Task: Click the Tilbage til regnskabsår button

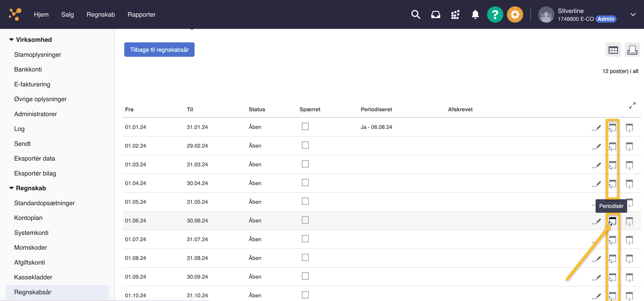Action: 159,50
